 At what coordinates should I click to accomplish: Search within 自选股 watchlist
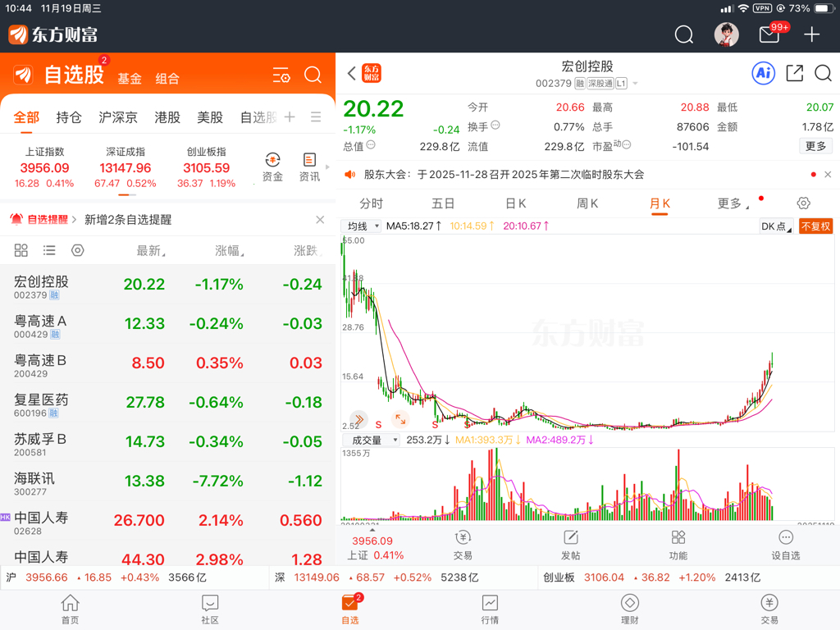coord(313,75)
